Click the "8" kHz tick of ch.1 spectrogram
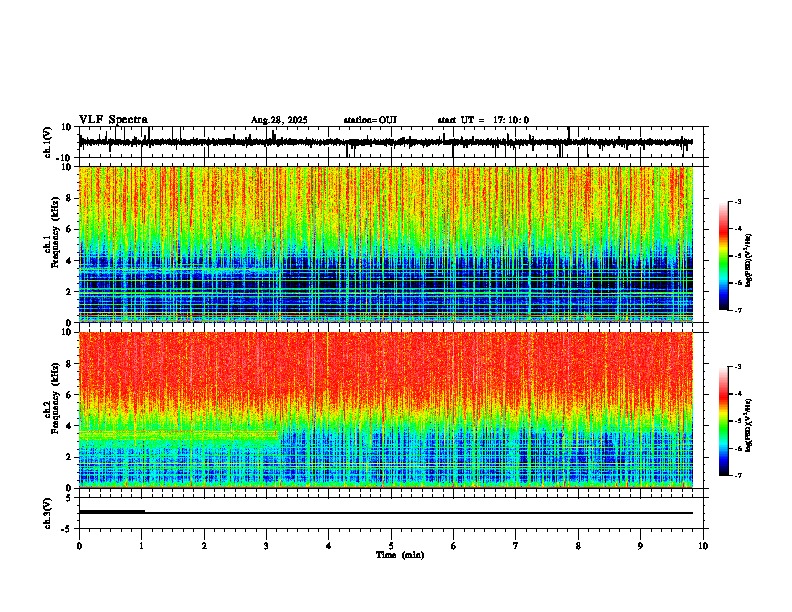This screenshot has width=792, height=612. (x=69, y=198)
